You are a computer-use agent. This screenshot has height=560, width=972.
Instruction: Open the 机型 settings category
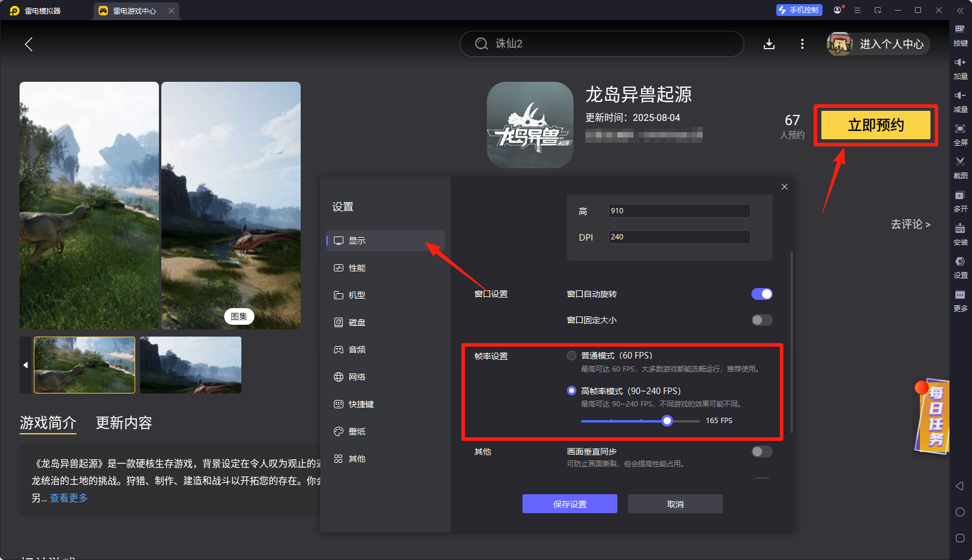click(385, 295)
